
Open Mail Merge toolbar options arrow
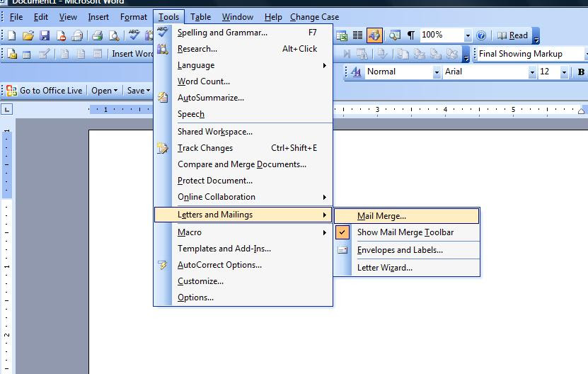tap(466, 54)
